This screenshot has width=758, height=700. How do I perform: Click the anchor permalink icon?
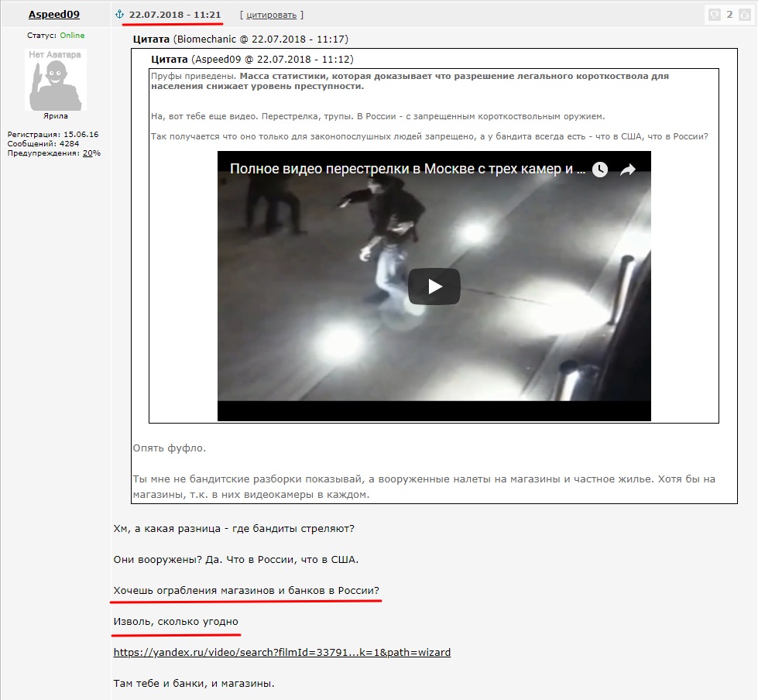pos(119,15)
